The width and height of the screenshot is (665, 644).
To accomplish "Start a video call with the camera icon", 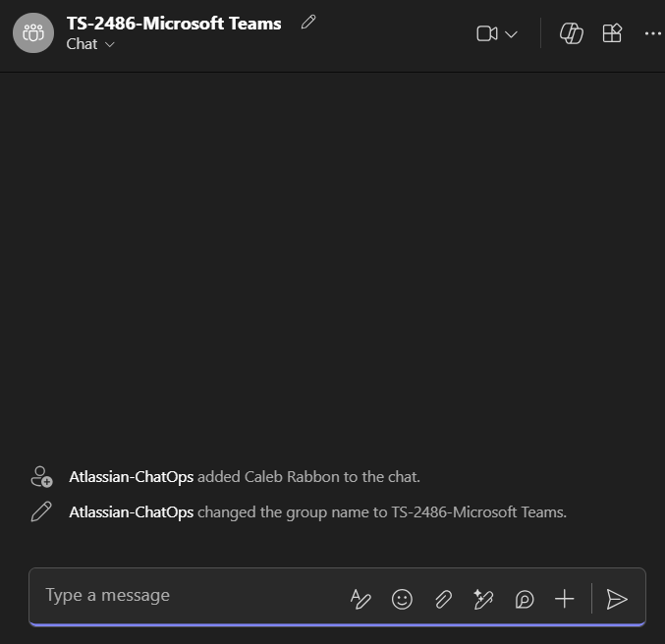I will tap(487, 34).
